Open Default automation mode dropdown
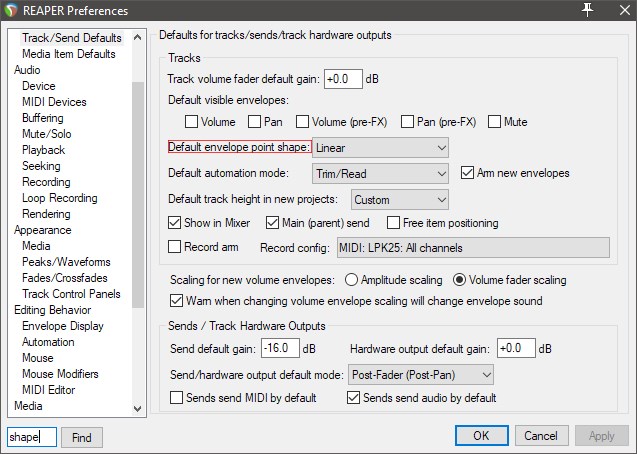 (x=380, y=174)
